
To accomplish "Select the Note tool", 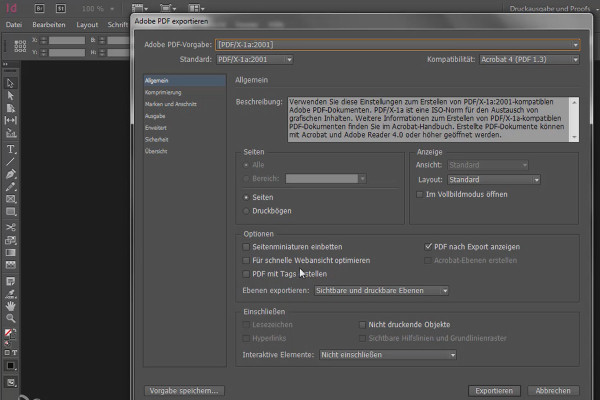I will coord(10,282).
